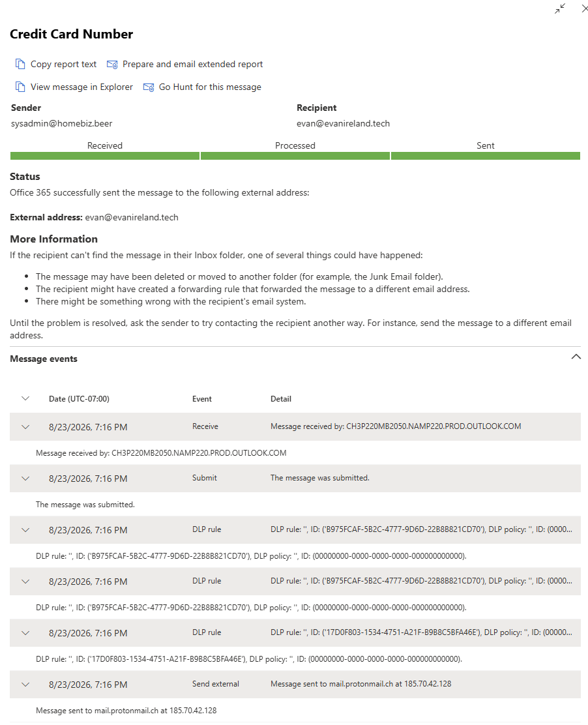Collapse the first DLP rule event row
Viewport: 588px width, 725px height.
tap(25, 530)
